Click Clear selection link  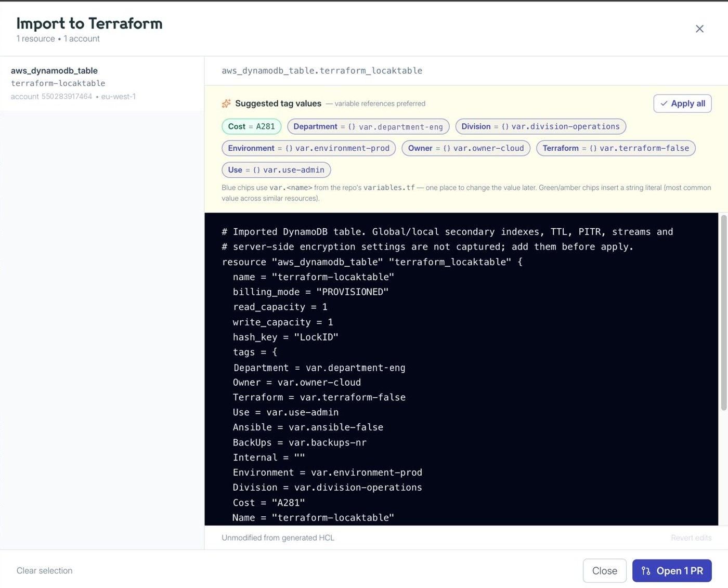click(x=45, y=571)
